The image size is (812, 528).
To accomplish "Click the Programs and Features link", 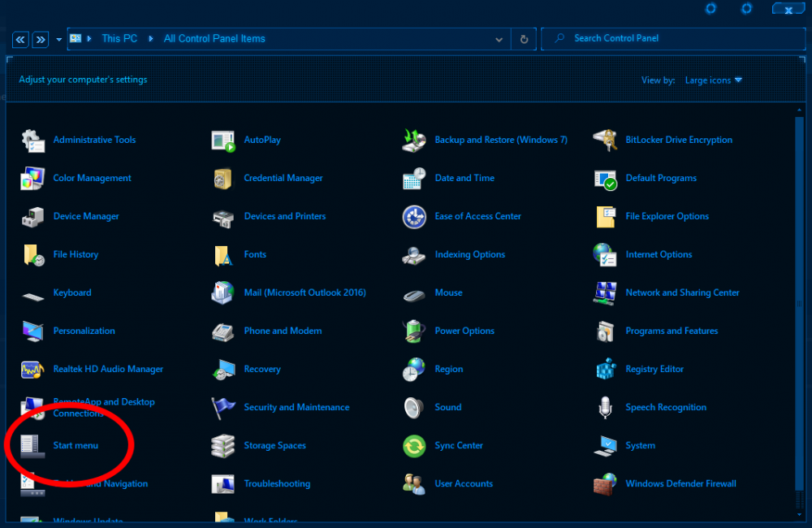I will pyautogui.click(x=672, y=331).
